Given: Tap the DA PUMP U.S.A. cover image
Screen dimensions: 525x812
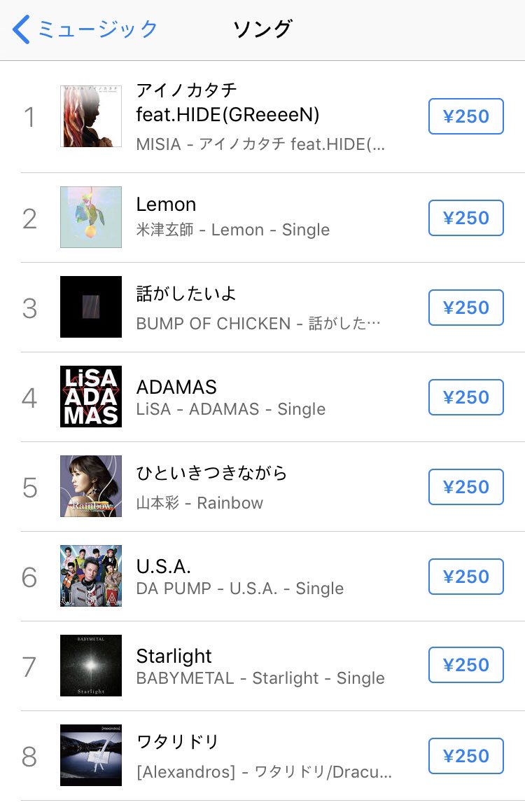Looking at the screenshot, I should coord(91,576).
